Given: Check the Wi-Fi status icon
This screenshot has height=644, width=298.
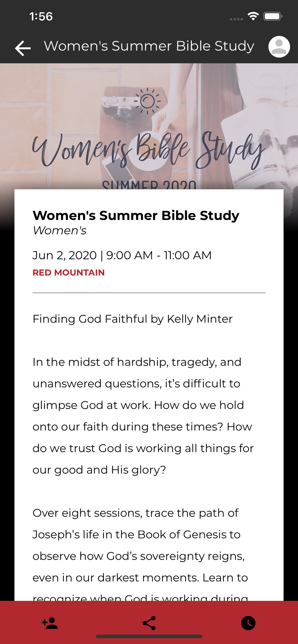Looking at the screenshot, I should pos(253,16).
